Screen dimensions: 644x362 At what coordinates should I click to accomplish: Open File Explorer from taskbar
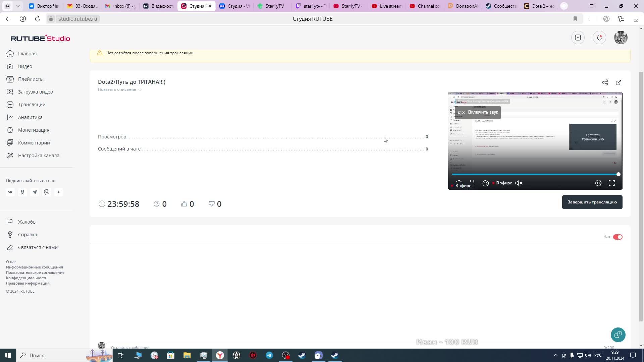click(187, 355)
